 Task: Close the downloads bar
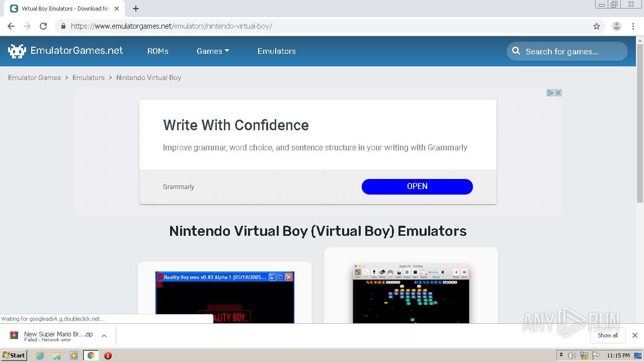(x=635, y=335)
